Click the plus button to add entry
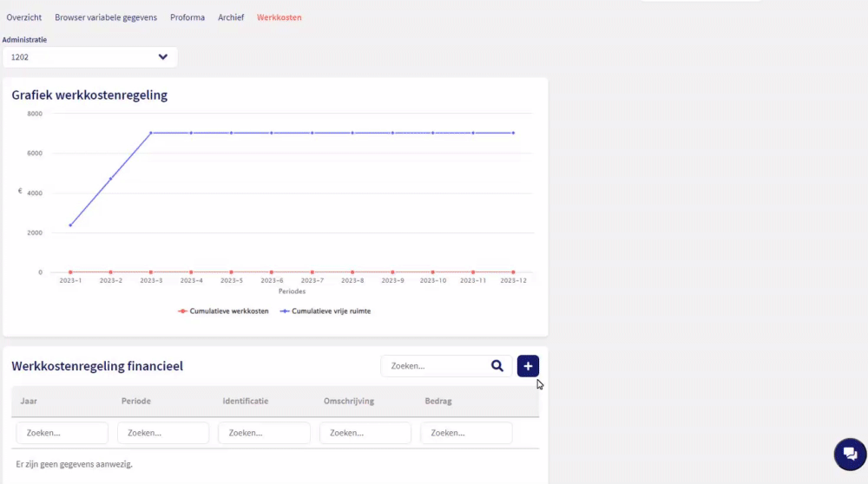The height and width of the screenshot is (484, 868). (528, 366)
